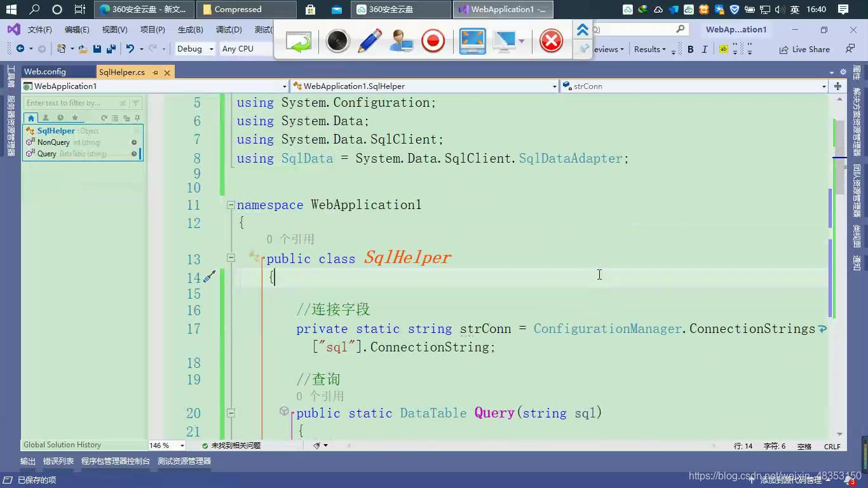
Task: Click the feedback person icon
Action: pos(850,49)
